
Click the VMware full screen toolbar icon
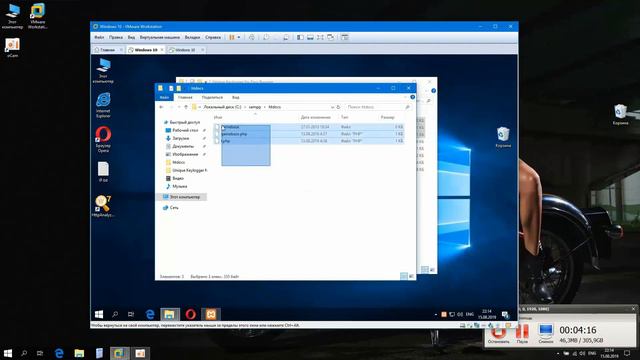point(320,37)
